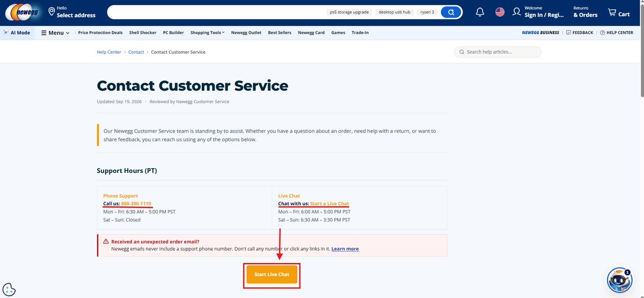The width and height of the screenshot is (644, 298).
Task: Click the FEEDBACK icon link
Action: point(580,33)
